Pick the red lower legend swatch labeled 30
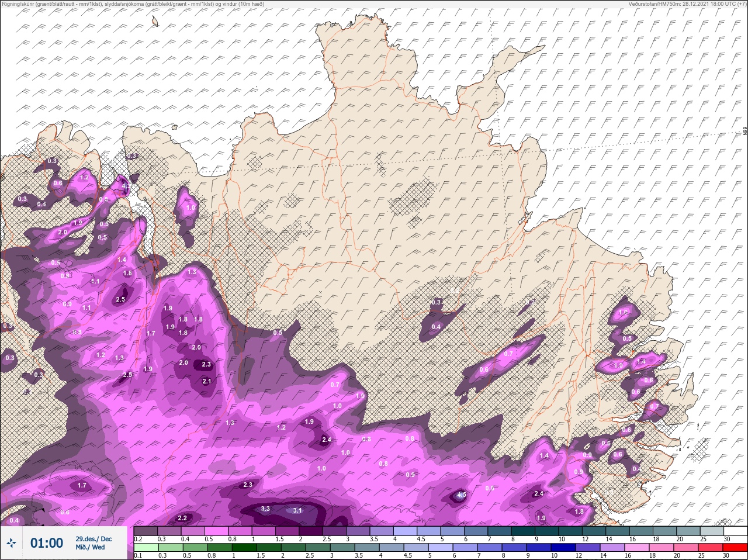The width and height of the screenshot is (748, 560). [736, 548]
